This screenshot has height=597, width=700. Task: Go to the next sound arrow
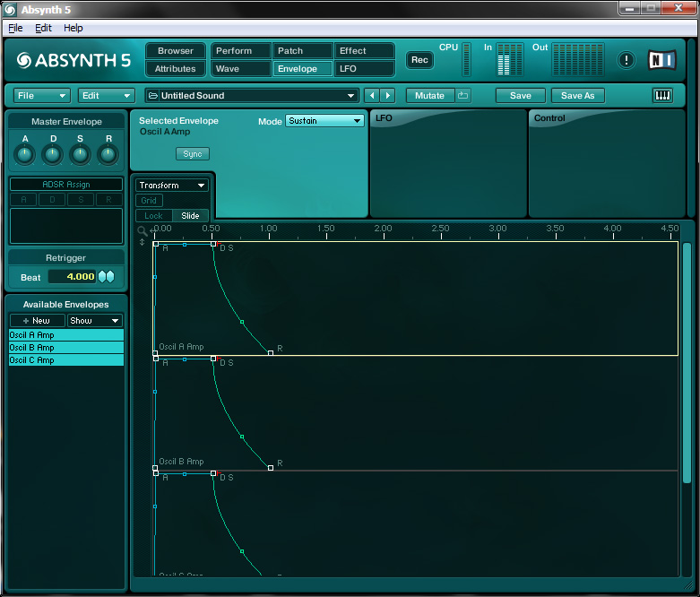tap(387, 96)
